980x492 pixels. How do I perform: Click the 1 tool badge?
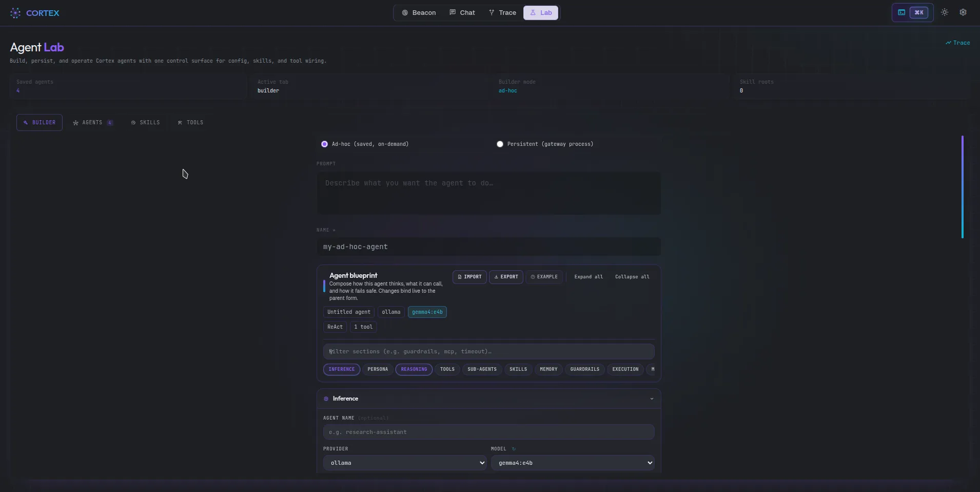click(x=363, y=327)
